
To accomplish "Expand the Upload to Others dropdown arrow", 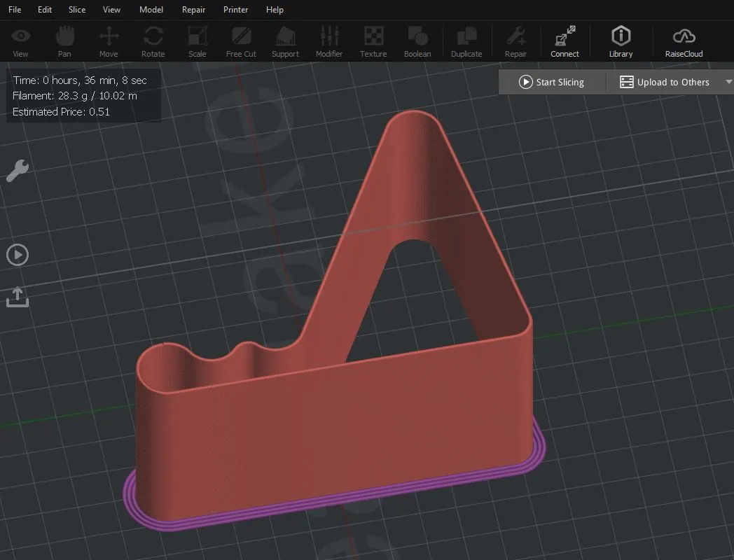I will [x=728, y=83].
